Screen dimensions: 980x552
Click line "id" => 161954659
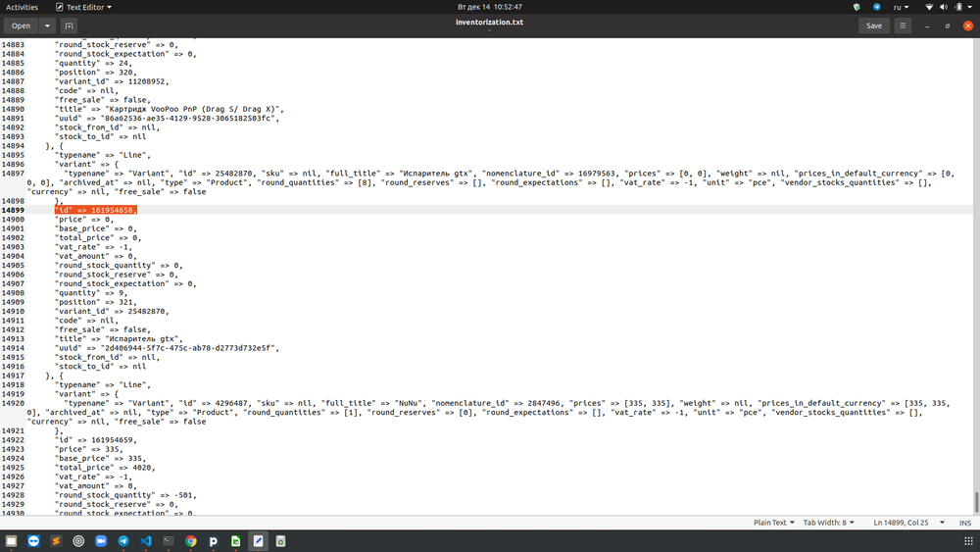tap(96, 440)
